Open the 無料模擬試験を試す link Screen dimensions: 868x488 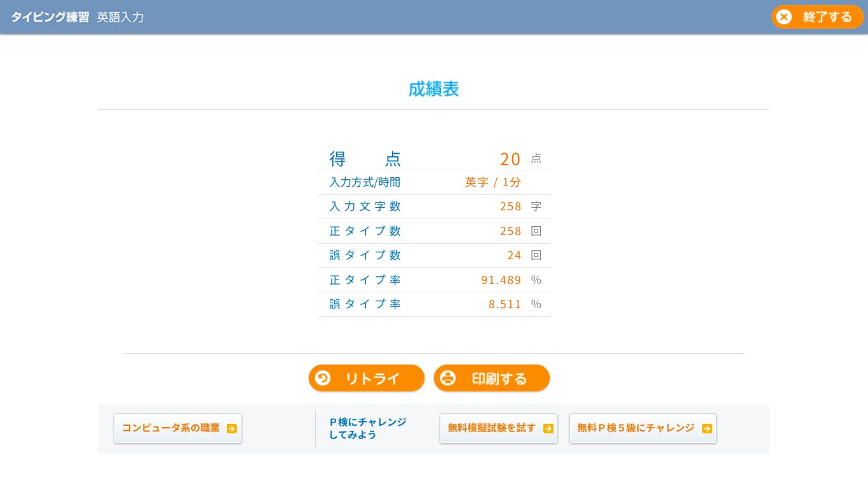492,428
